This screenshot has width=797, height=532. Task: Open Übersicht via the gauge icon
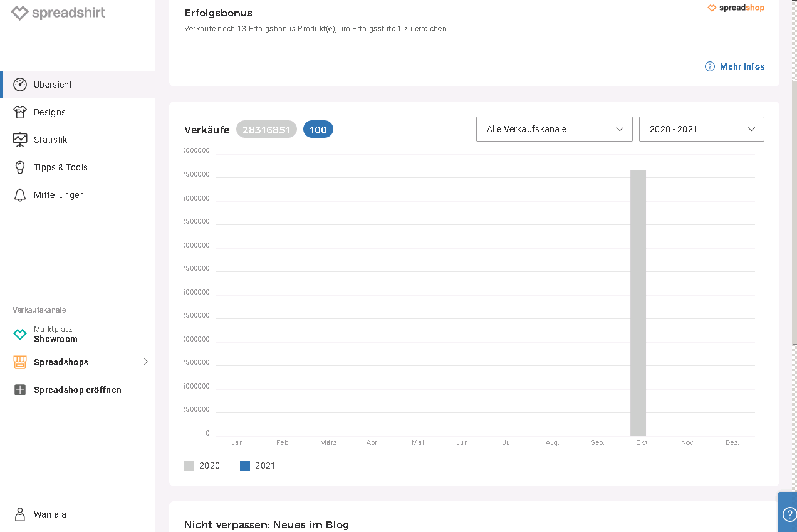click(20, 85)
